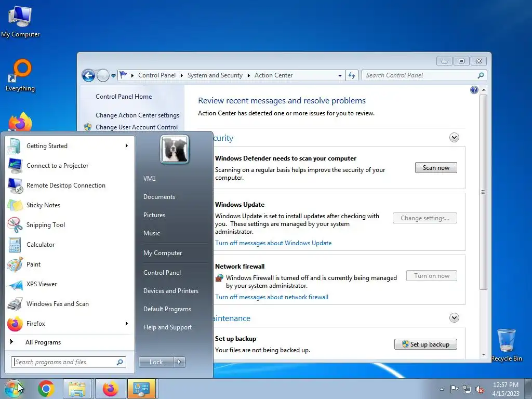Image resolution: width=532 pixels, height=399 pixels.
Task: Open My Computer from Start menu
Action: click(x=163, y=253)
